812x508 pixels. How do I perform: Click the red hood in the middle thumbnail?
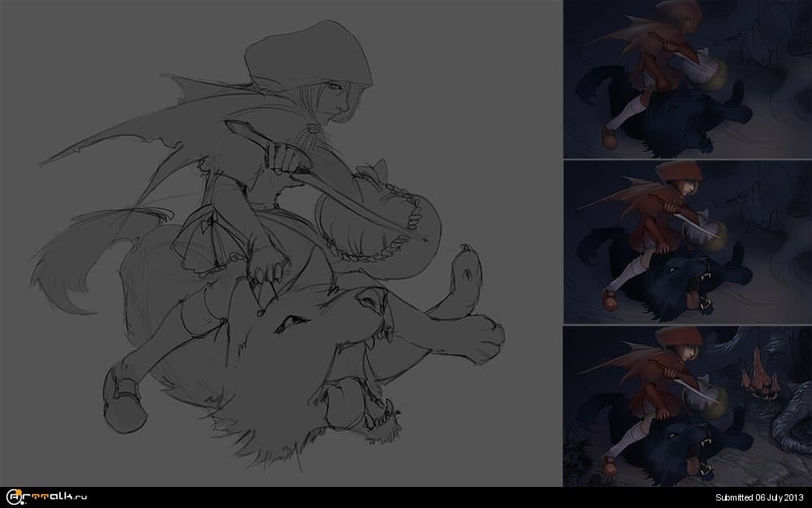point(672,173)
